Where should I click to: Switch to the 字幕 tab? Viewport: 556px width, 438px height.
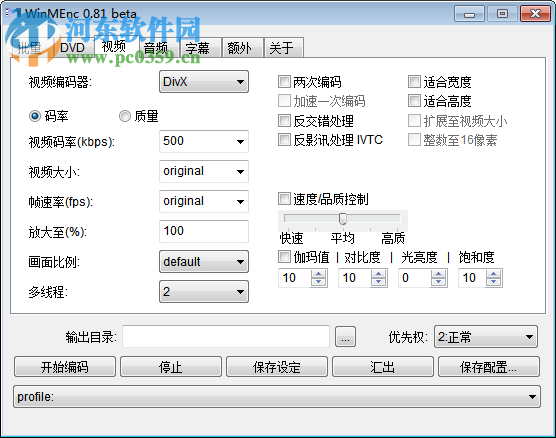(201, 48)
